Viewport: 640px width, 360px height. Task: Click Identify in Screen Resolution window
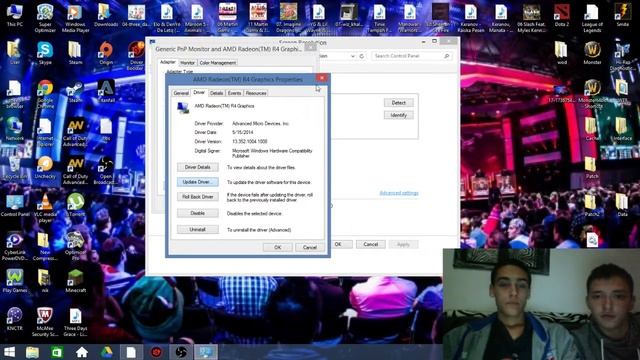(398, 115)
